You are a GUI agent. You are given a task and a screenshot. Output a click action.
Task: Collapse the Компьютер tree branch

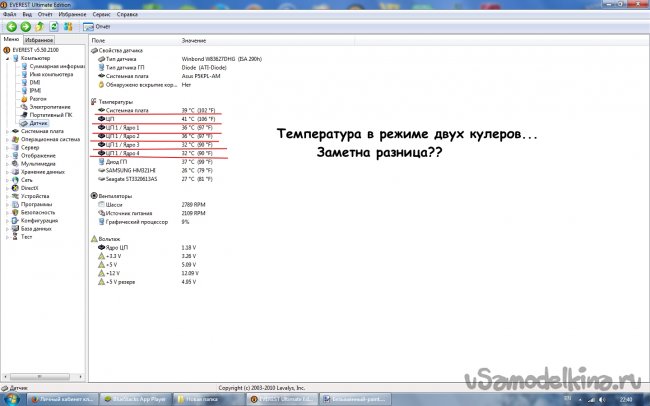pyautogui.click(x=7, y=59)
